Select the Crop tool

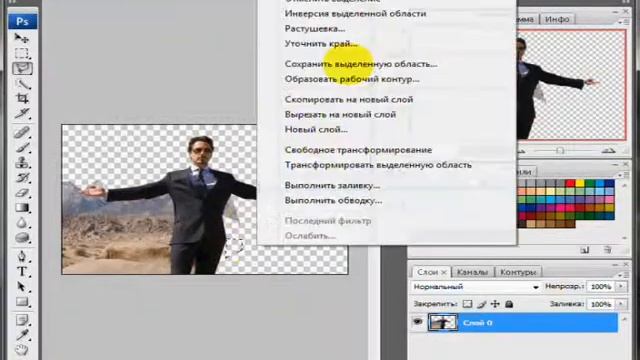(22, 98)
